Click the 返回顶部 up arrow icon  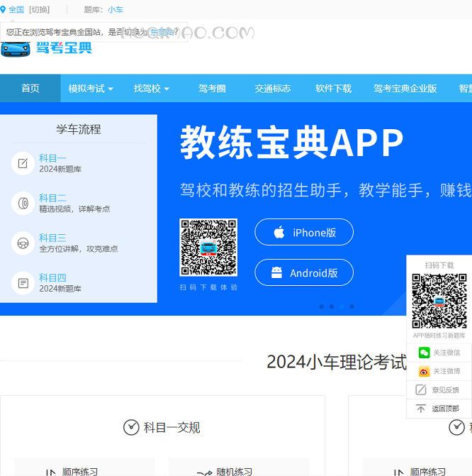421,409
